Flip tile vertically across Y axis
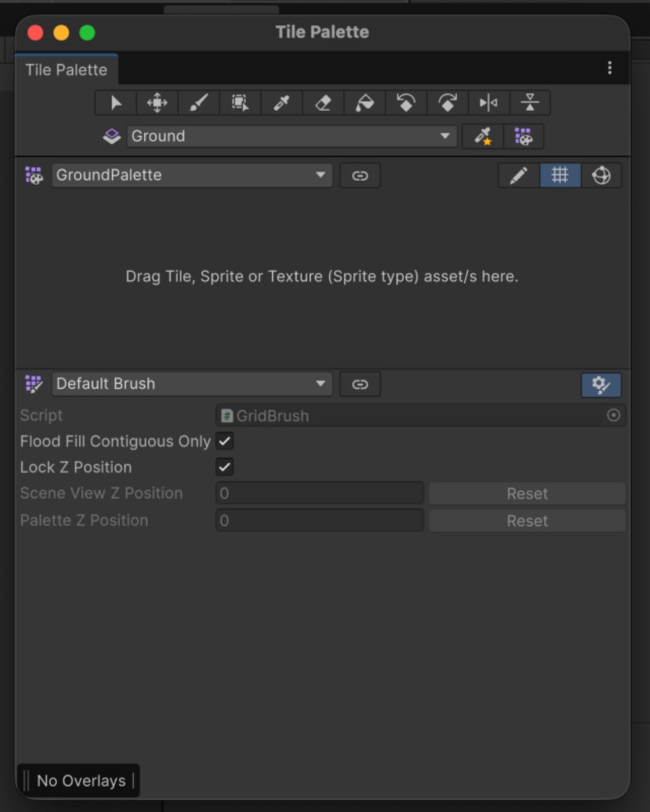 pos(530,103)
